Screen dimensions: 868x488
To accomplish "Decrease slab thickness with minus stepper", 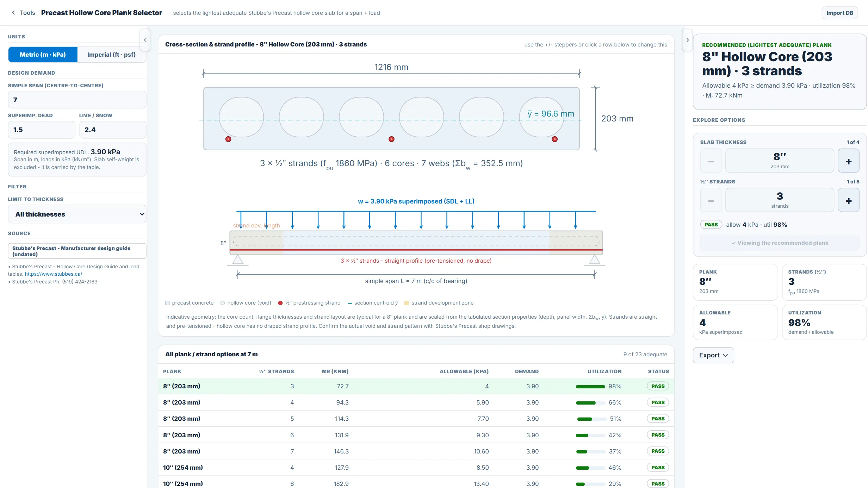I will [x=711, y=161].
